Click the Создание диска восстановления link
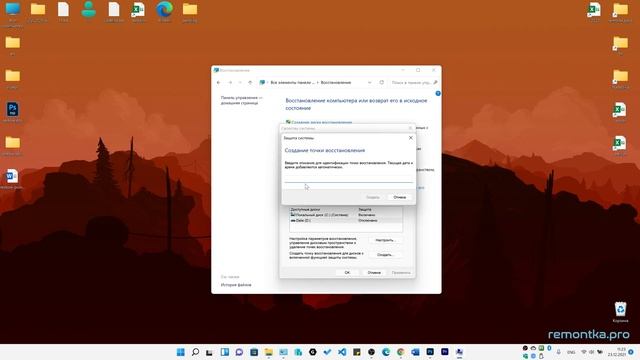The width and height of the screenshot is (640, 360). coord(322,122)
